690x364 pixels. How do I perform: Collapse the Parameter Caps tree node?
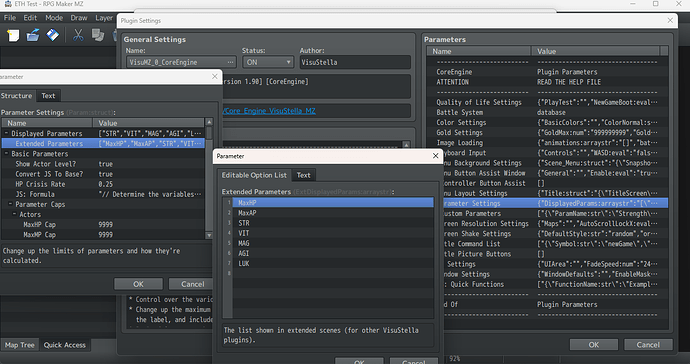(x=11, y=204)
